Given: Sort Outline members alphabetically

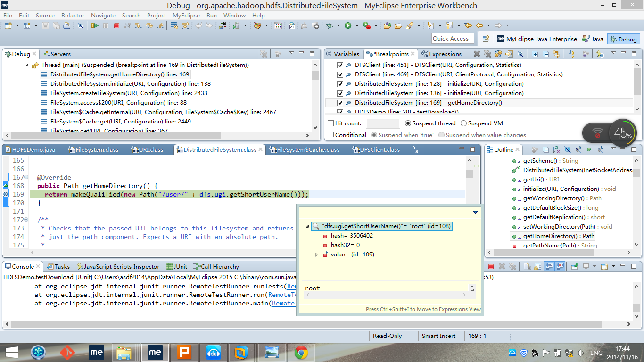Looking at the screenshot, I should (556, 150).
